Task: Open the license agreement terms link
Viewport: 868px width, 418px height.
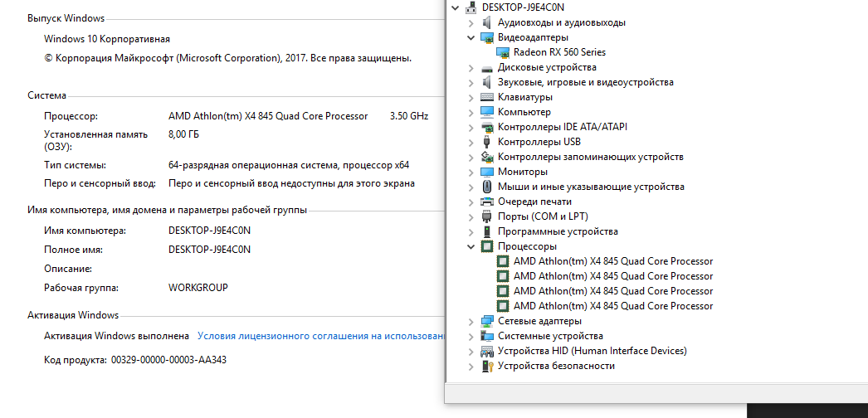Action: pos(320,336)
